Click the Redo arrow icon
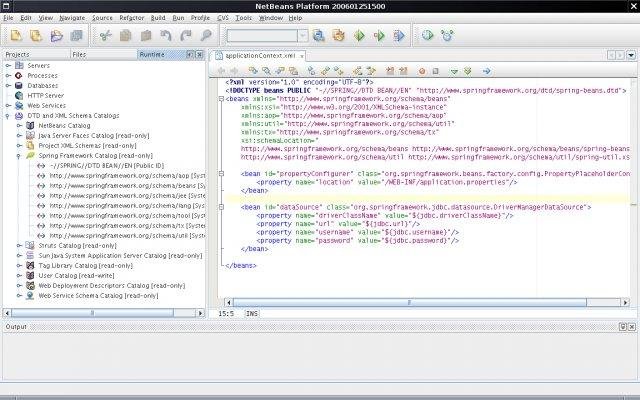 point(186,36)
